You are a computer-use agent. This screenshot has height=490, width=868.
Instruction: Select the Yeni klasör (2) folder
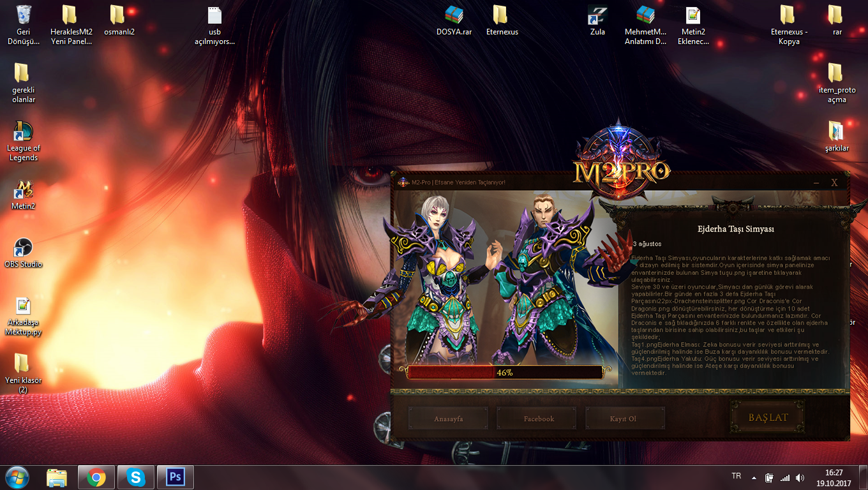coord(23,373)
